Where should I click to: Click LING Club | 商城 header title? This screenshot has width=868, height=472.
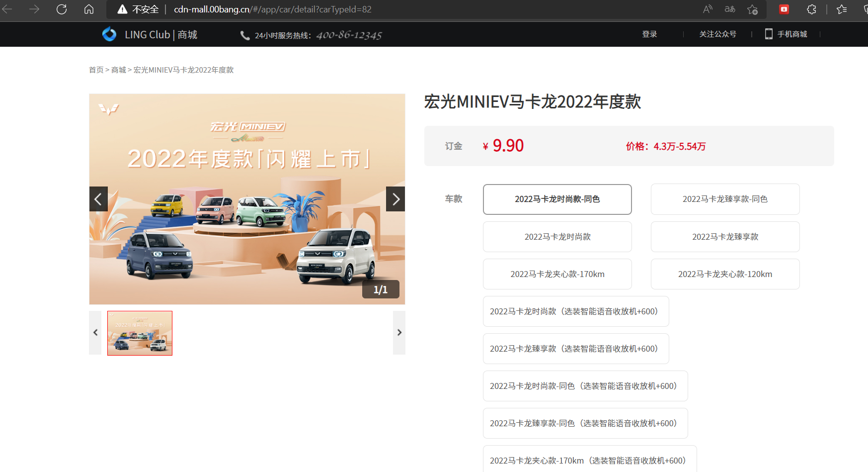pos(161,34)
